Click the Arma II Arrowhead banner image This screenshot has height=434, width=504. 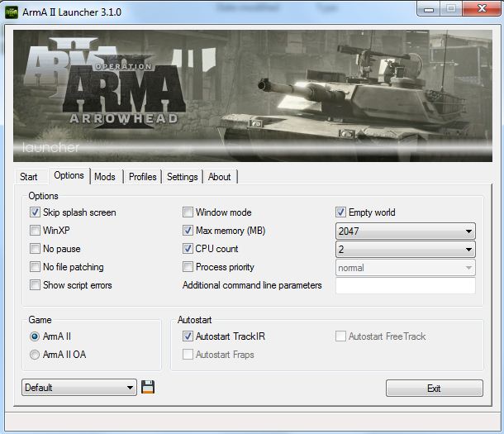253,96
